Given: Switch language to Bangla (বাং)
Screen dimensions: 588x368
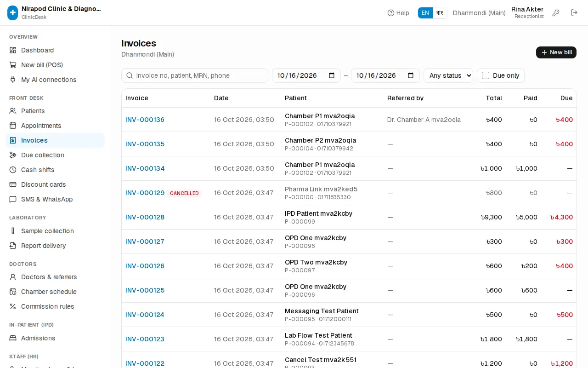Looking at the screenshot, I should [440, 13].
